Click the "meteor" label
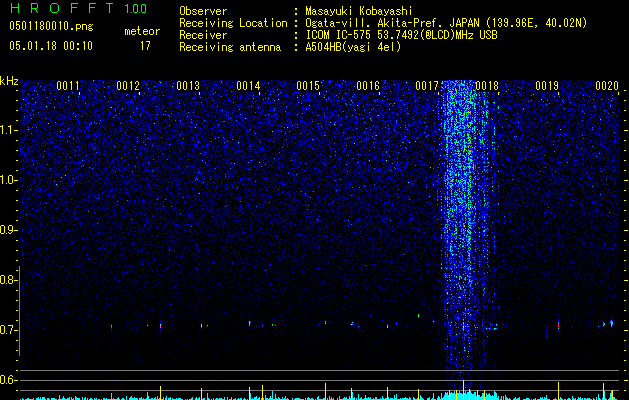This screenshot has height=400, width=629. point(142,31)
